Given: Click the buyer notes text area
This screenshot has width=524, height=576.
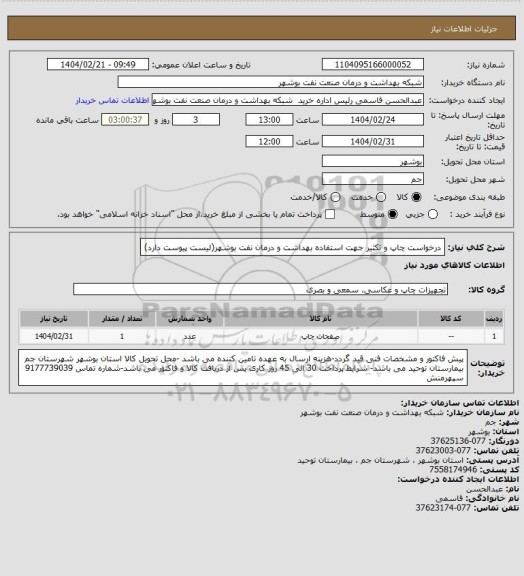Looking at the screenshot, I should coord(243,368).
